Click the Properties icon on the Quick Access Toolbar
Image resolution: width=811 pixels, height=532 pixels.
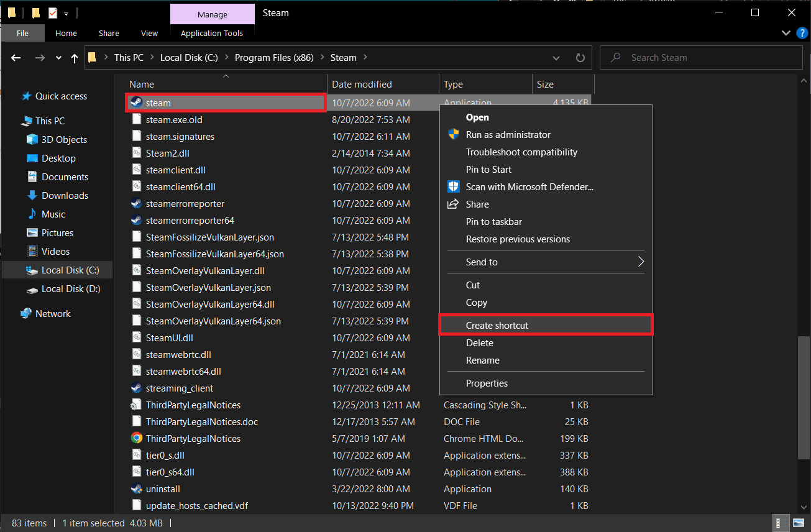click(x=53, y=12)
